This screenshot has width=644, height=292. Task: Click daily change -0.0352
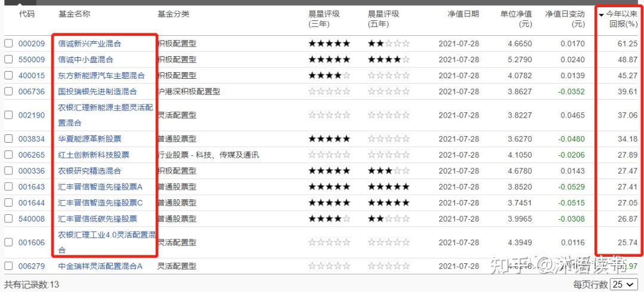coord(571,92)
